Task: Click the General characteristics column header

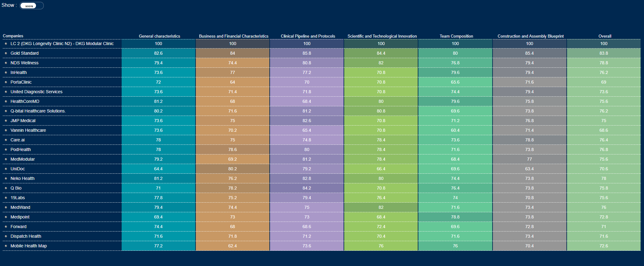Action: pyautogui.click(x=159, y=36)
